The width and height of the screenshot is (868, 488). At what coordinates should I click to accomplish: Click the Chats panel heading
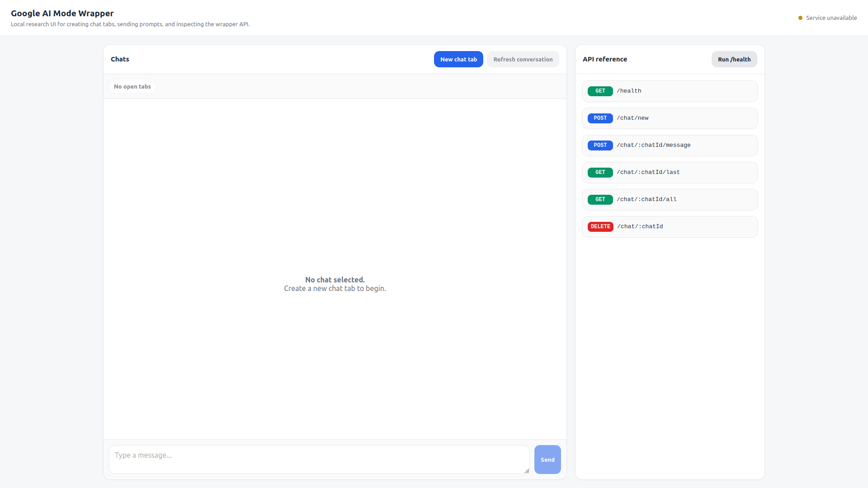(x=120, y=59)
